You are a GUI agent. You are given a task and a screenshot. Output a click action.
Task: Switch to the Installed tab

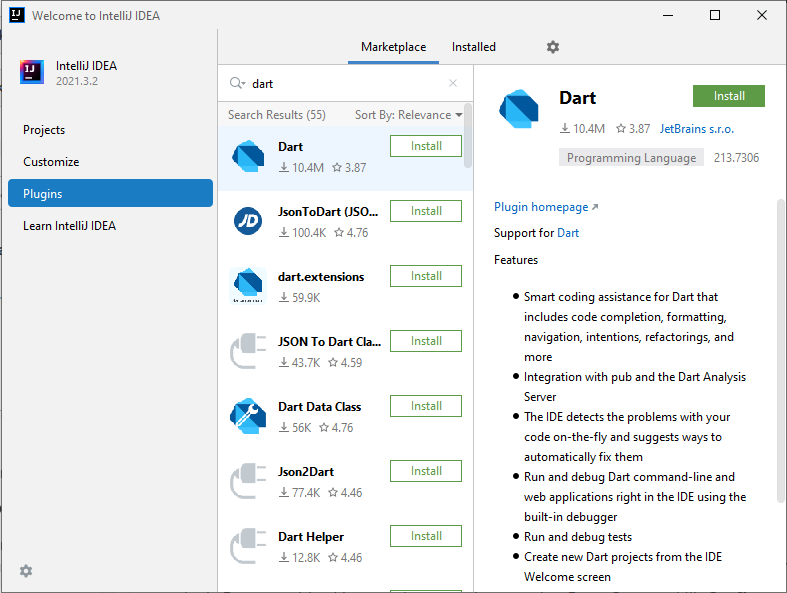[x=473, y=47]
